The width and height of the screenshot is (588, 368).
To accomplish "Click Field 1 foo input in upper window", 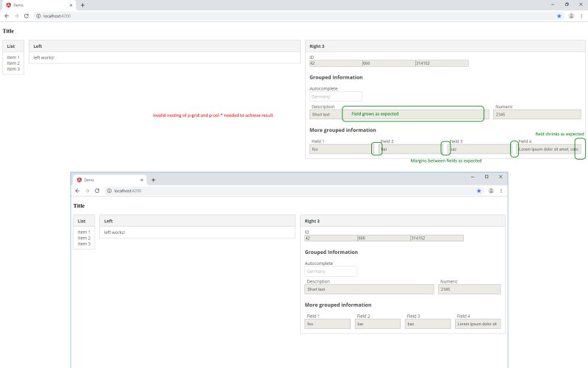I will pos(343,149).
